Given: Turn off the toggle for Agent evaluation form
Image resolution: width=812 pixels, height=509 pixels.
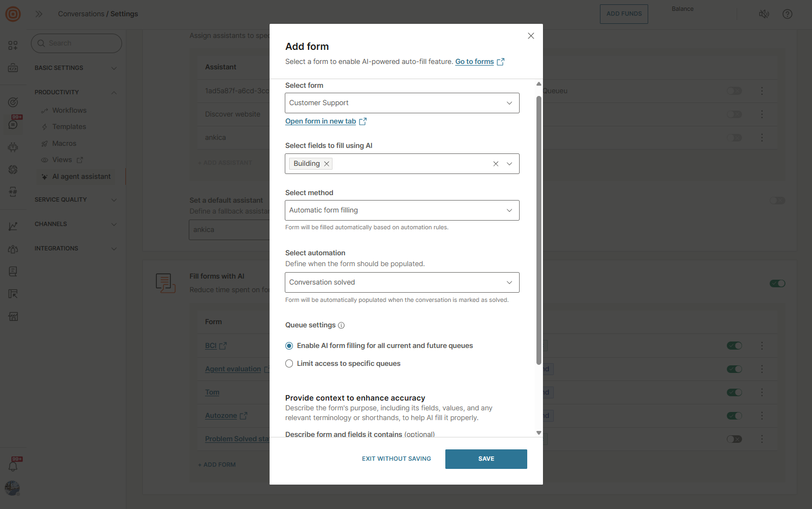Looking at the screenshot, I should coord(734,369).
